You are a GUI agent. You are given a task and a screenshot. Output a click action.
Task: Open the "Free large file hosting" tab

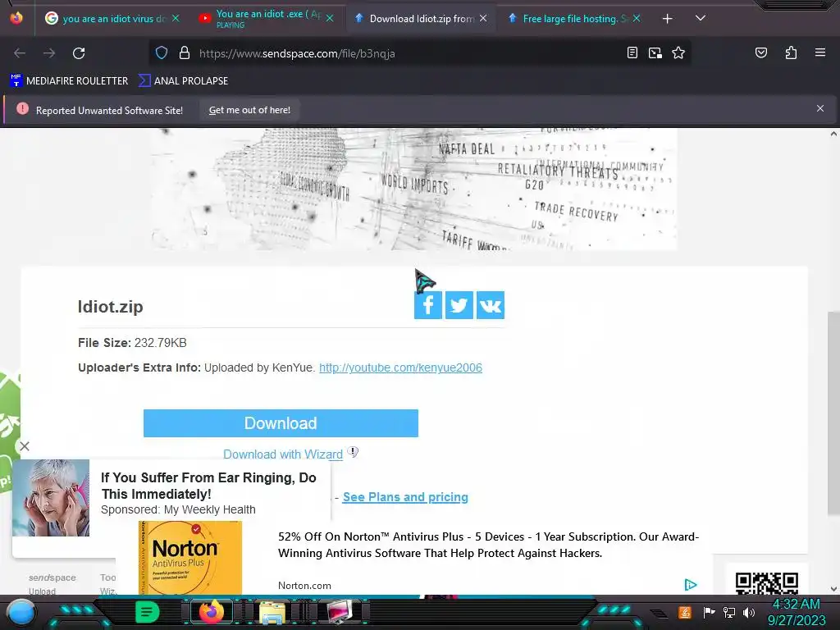point(574,19)
